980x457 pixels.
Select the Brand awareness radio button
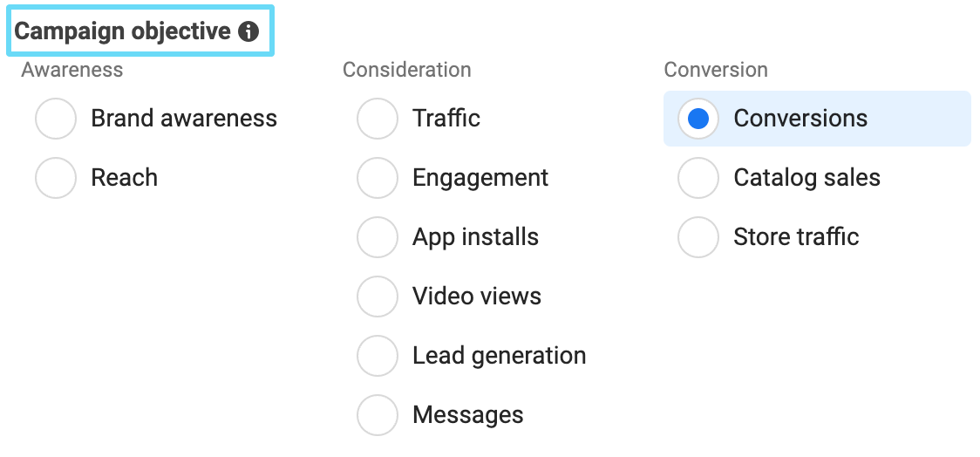point(56,119)
